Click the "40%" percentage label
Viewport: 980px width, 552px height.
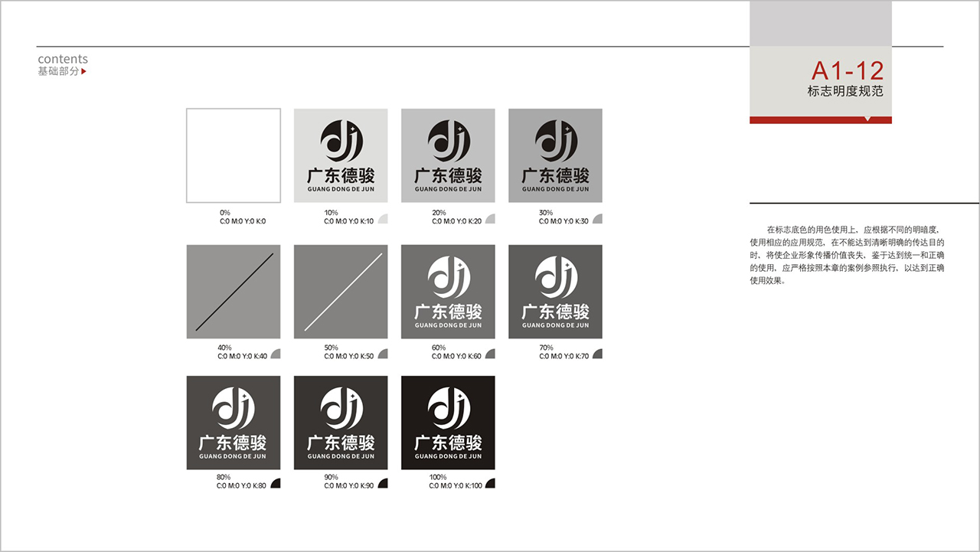(x=224, y=348)
